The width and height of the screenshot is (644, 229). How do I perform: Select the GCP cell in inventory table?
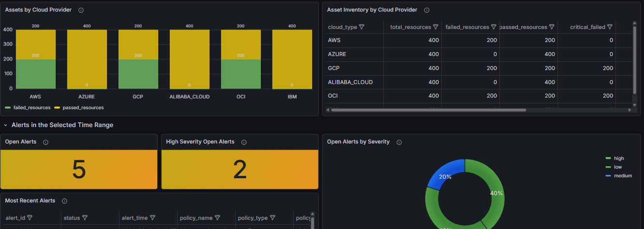coord(353,69)
